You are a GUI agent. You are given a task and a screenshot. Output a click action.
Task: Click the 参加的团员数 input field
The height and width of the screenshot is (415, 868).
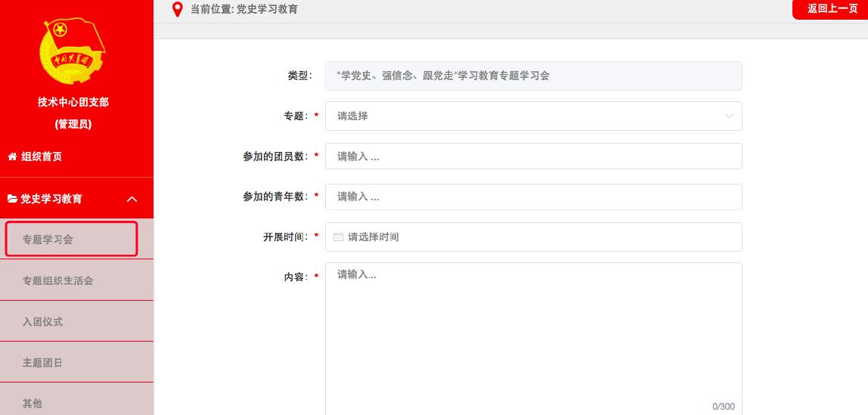(x=533, y=156)
